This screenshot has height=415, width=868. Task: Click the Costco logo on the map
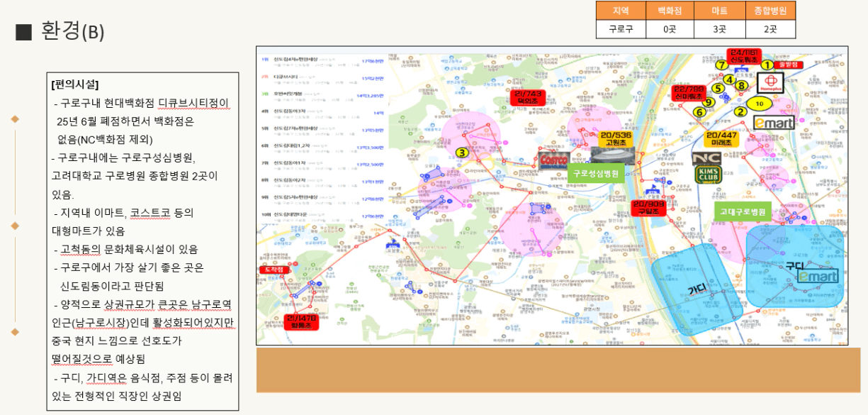pyautogui.click(x=553, y=160)
